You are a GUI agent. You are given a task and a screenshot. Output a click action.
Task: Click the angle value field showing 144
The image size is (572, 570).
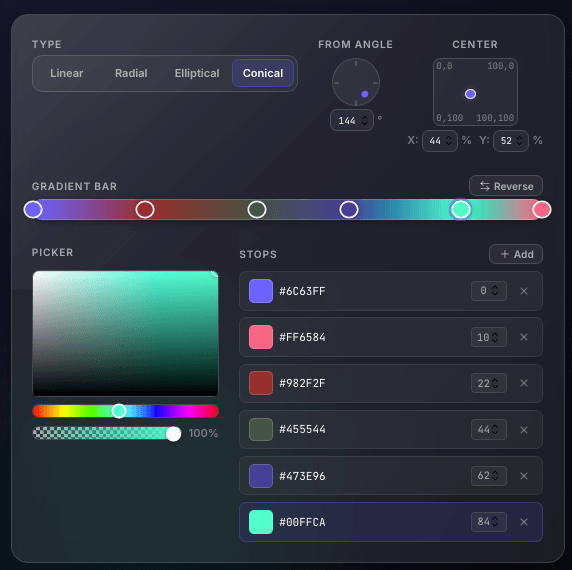(x=352, y=120)
